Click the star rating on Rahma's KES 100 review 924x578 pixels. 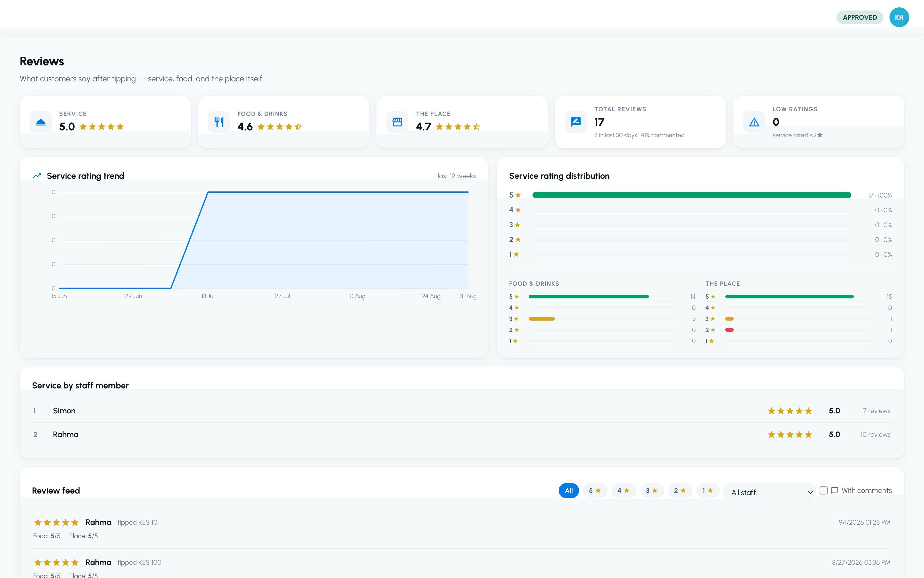[56, 563]
